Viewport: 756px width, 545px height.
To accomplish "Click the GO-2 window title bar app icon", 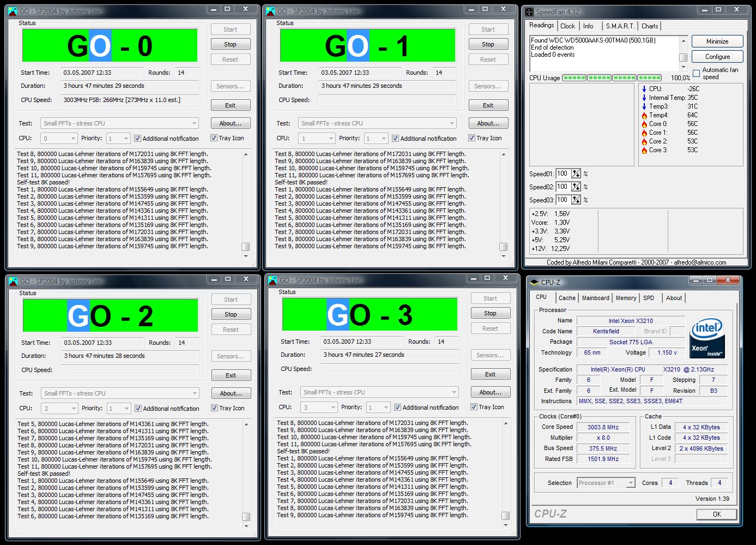I will [x=14, y=282].
